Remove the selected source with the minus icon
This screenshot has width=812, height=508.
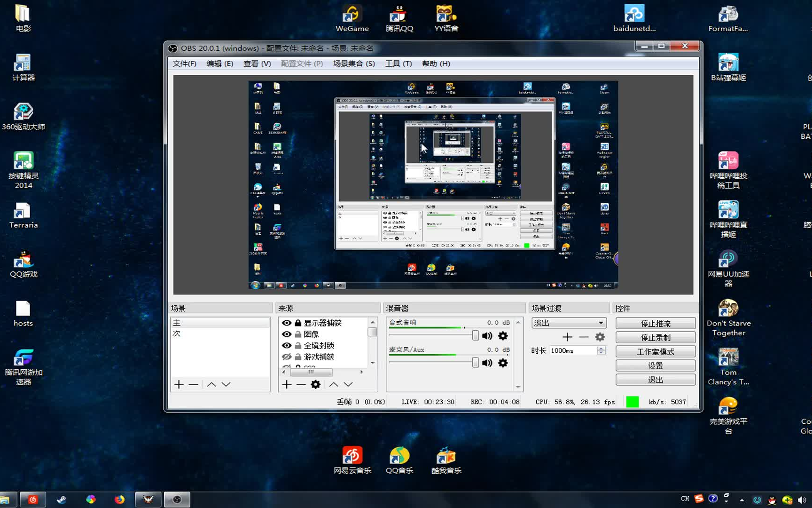click(x=301, y=384)
